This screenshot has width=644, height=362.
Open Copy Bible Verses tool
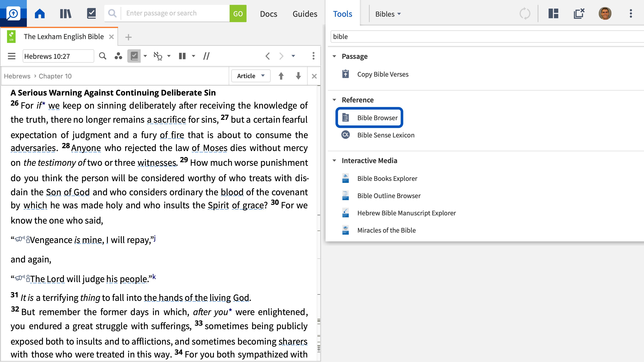(383, 74)
